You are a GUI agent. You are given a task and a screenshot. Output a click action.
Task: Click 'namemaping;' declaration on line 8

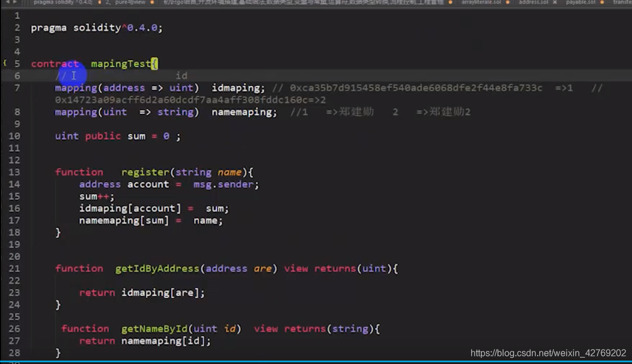tap(244, 112)
